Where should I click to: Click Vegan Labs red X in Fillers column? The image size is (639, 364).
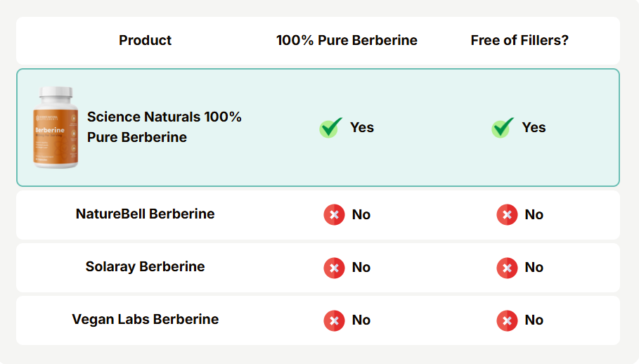(x=507, y=320)
